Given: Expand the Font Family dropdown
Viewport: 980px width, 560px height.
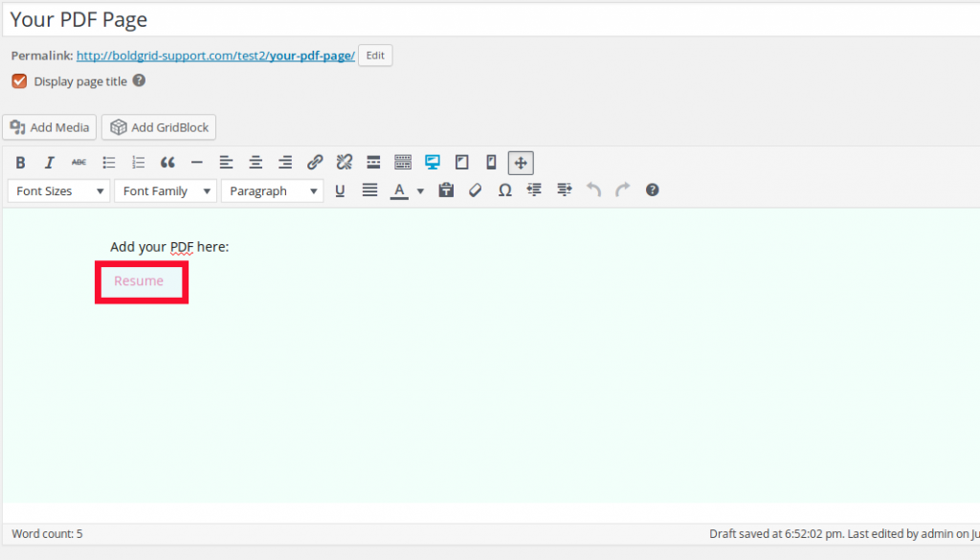Looking at the screenshot, I should point(166,191).
